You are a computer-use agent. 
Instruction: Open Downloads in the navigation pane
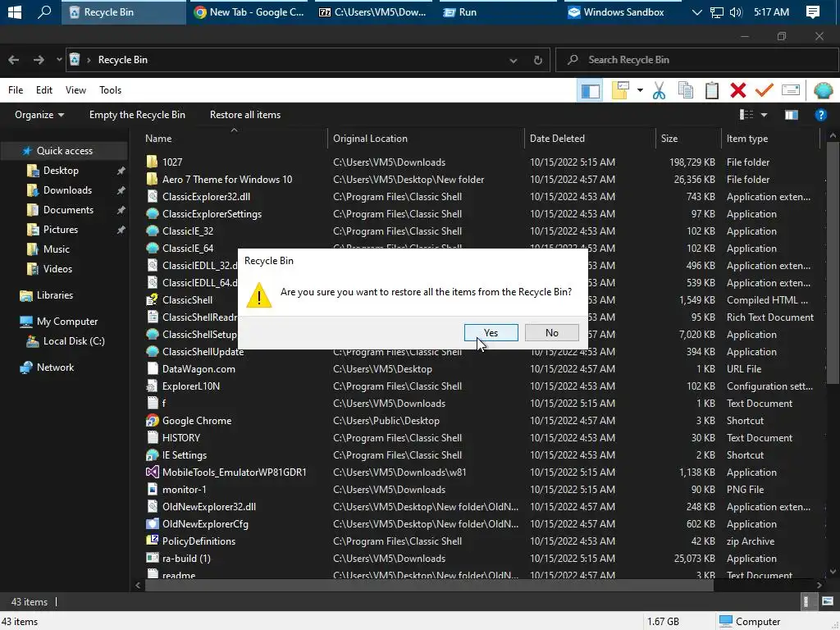[x=67, y=190]
